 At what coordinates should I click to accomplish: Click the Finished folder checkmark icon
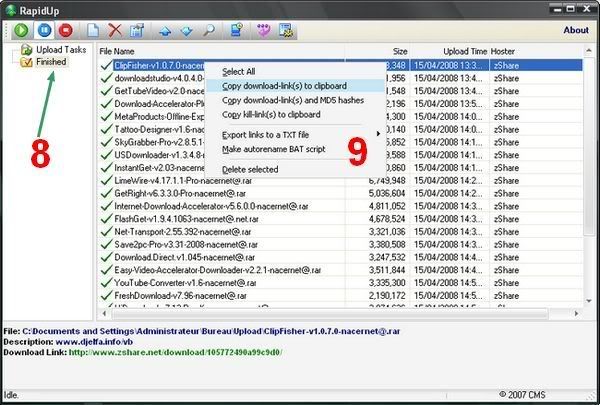tap(26, 62)
